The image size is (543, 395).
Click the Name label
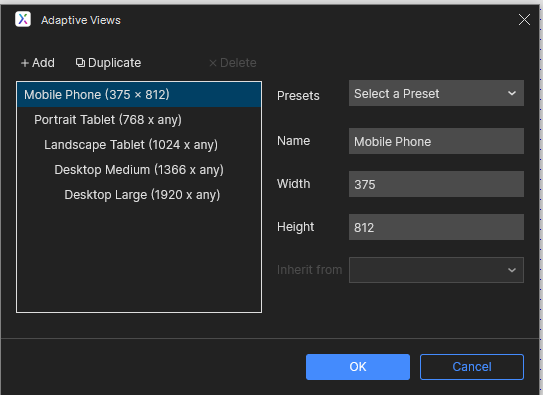pos(293,141)
